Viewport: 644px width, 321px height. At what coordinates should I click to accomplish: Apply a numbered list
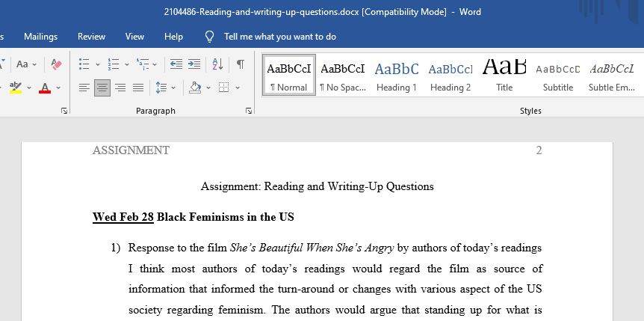point(114,64)
